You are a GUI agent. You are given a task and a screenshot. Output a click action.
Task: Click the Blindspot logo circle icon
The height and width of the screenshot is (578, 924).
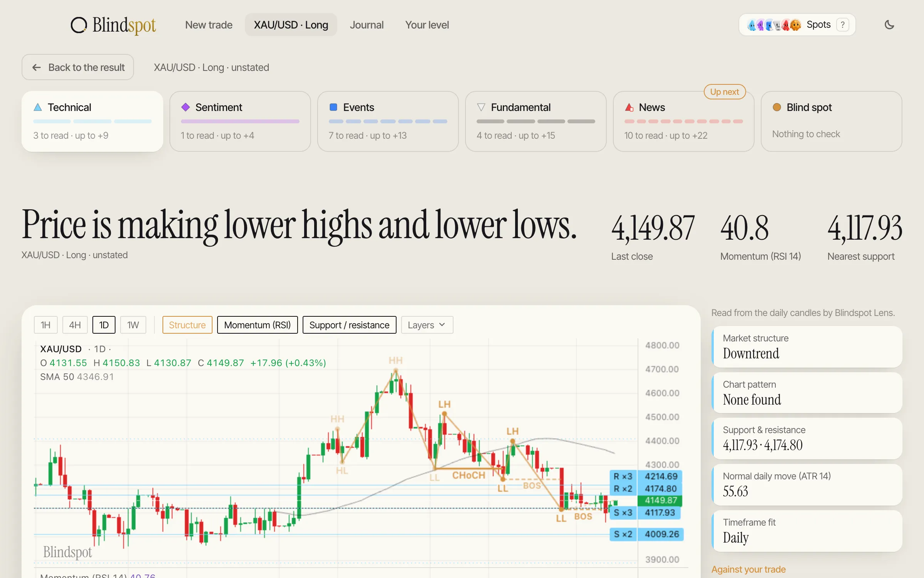pyautogui.click(x=79, y=25)
